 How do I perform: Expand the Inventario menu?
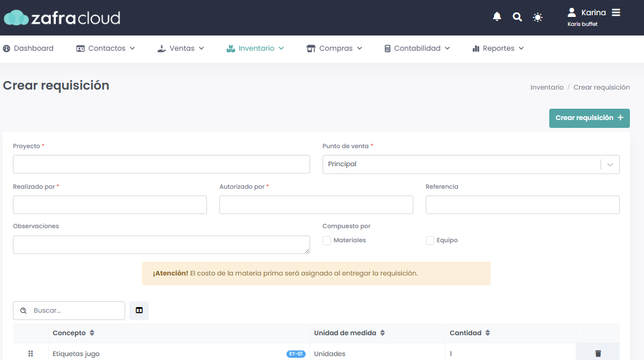(x=255, y=48)
